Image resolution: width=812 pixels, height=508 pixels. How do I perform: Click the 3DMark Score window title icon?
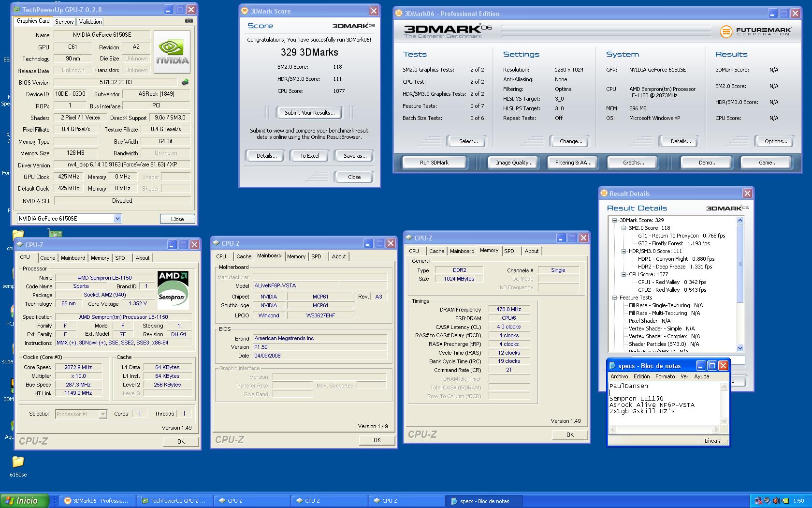(245, 11)
